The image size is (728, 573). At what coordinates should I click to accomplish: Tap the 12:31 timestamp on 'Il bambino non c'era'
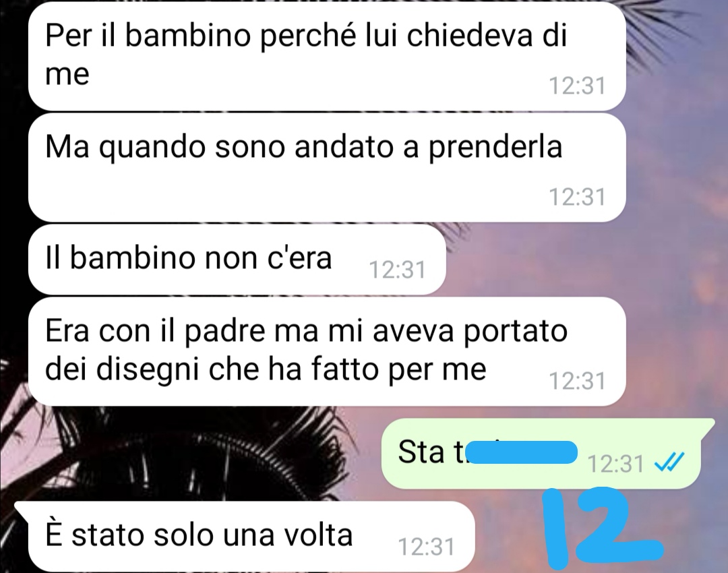click(x=397, y=270)
